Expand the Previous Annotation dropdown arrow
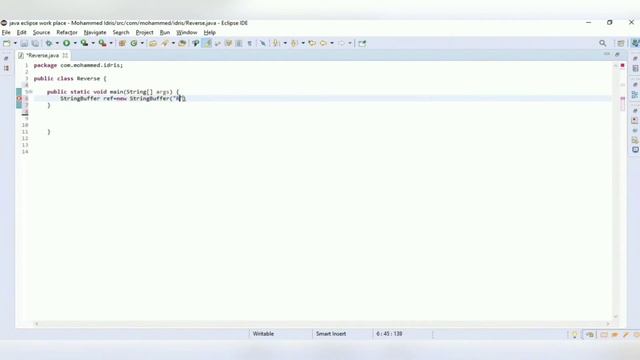The height and width of the screenshot is (360, 640). click(x=303, y=43)
